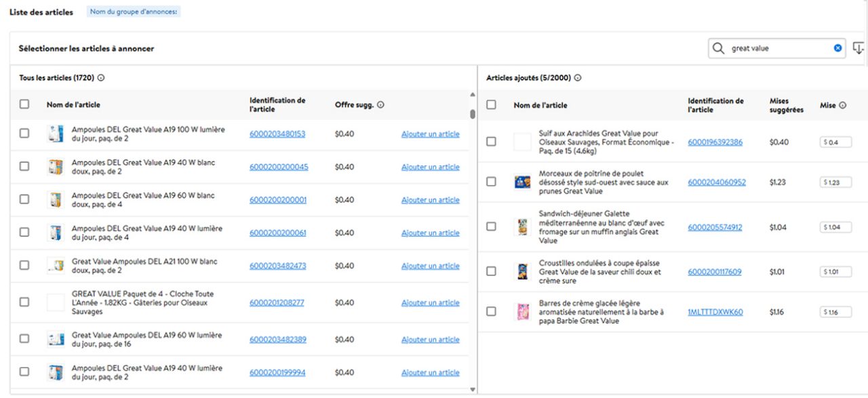Click the image for A19 60 W bulbs, paq. de 16
868x398 pixels.
(56, 339)
